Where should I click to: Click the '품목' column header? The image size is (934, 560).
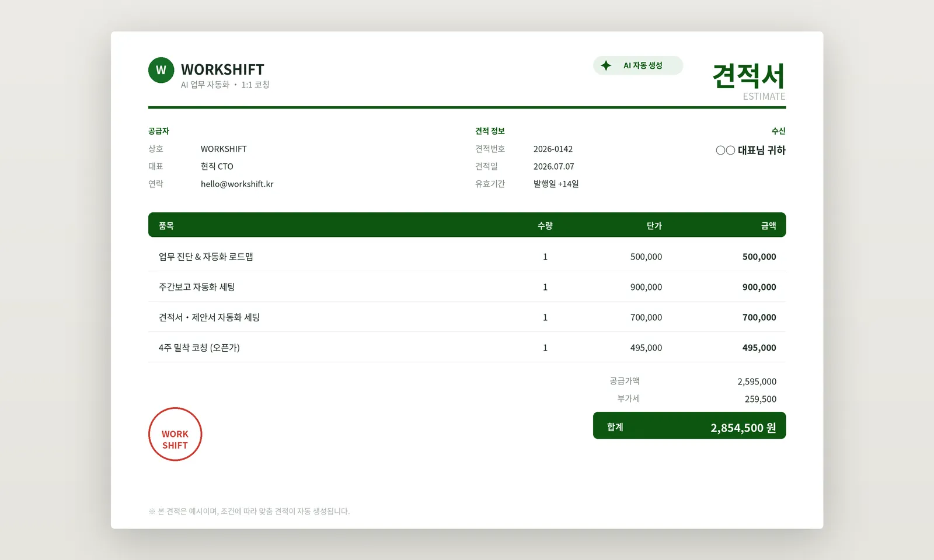pyautogui.click(x=166, y=225)
